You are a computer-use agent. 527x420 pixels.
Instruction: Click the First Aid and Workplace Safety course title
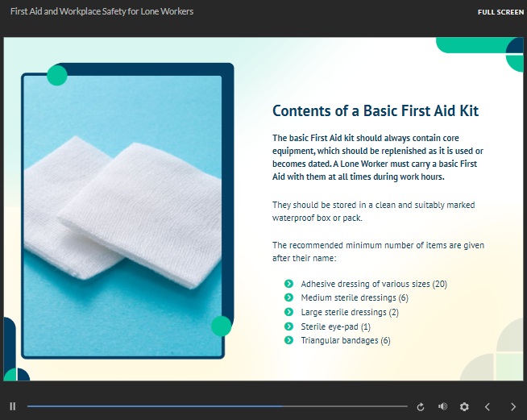[x=102, y=12]
